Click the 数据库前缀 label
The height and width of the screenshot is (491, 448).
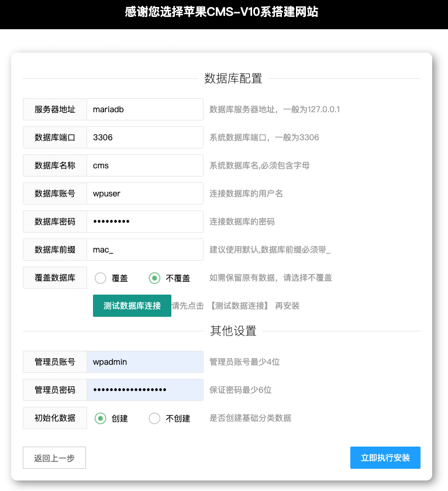55,250
